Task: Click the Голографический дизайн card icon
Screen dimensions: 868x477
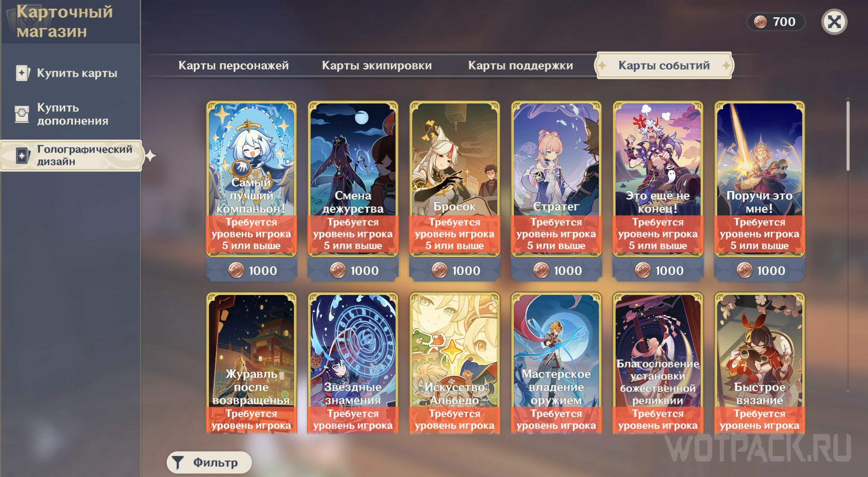Action: [22, 156]
